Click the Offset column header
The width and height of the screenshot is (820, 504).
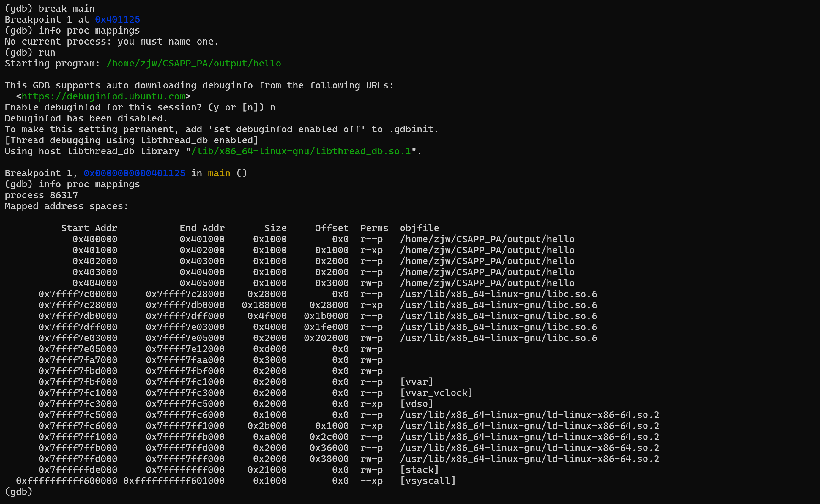pyautogui.click(x=332, y=228)
